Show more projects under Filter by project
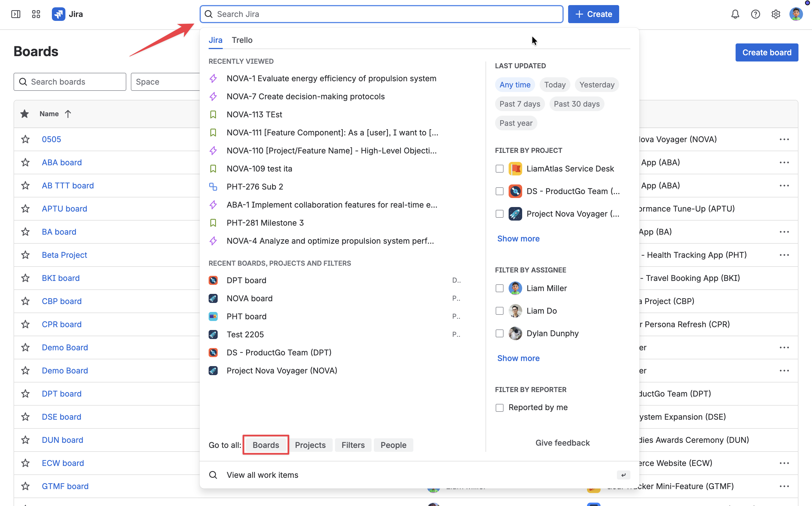This screenshot has height=506, width=812. (518, 239)
